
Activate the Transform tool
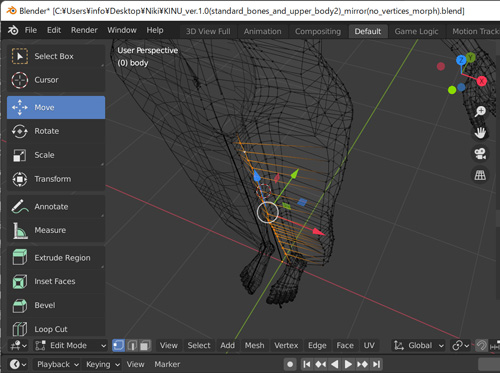coord(56,179)
